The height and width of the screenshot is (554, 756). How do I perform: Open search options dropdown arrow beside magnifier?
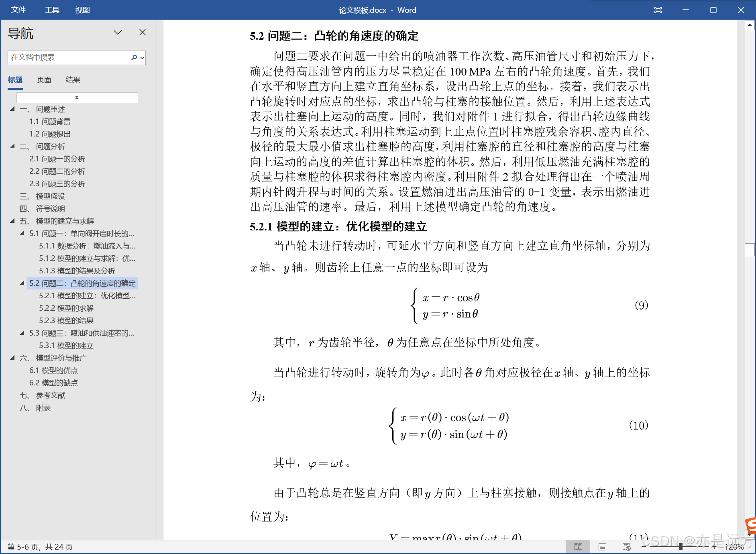(142, 58)
